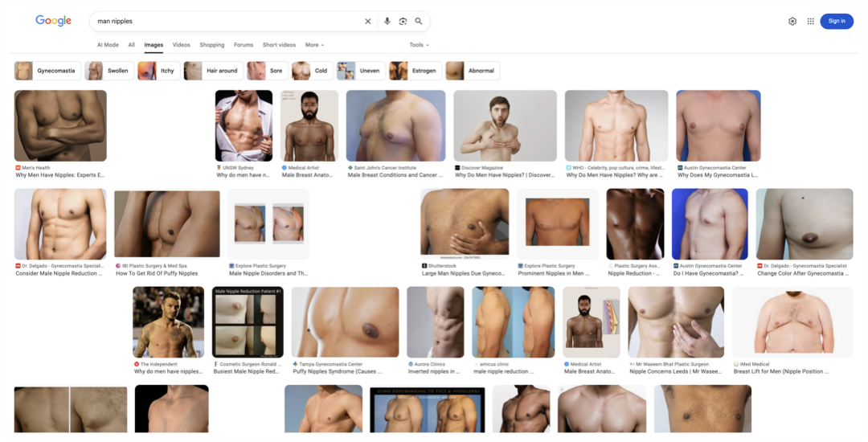This screenshot has width=868, height=442.
Task: Filter by the Hair around chip
Action: click(214, 71)
